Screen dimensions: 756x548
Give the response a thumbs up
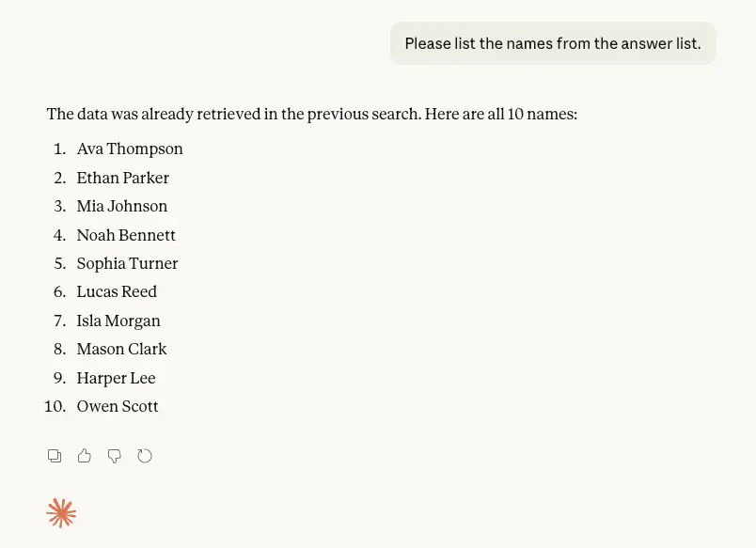(85, 456)
